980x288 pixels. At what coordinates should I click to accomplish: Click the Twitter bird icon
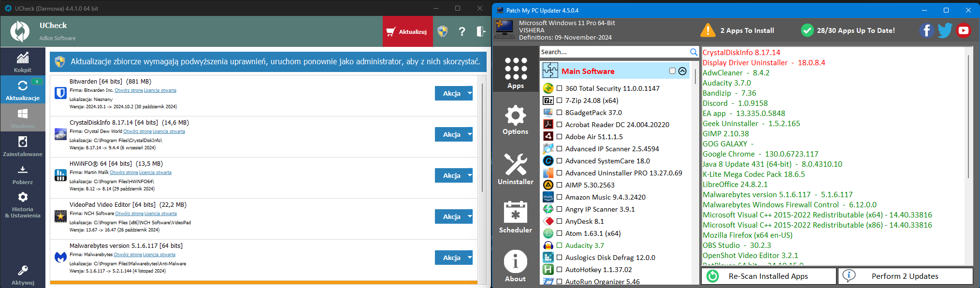point(945,30)
